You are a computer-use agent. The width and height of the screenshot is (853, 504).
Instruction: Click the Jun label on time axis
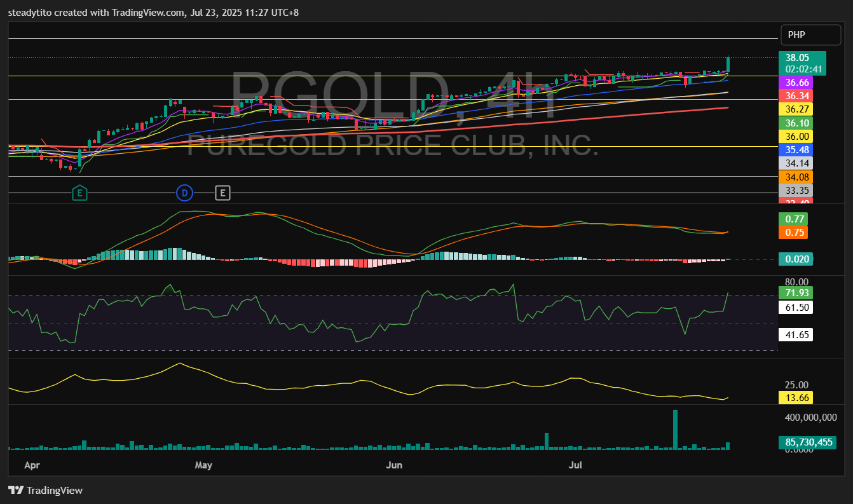(394, 465)
